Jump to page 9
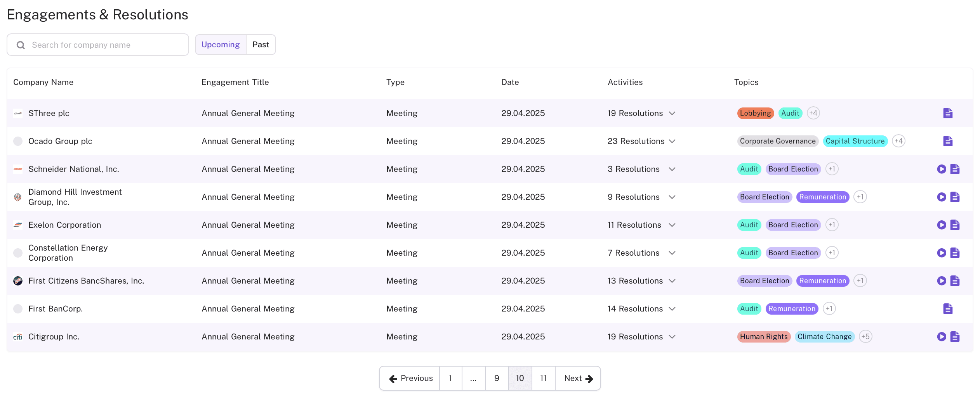 click(497, 378)
